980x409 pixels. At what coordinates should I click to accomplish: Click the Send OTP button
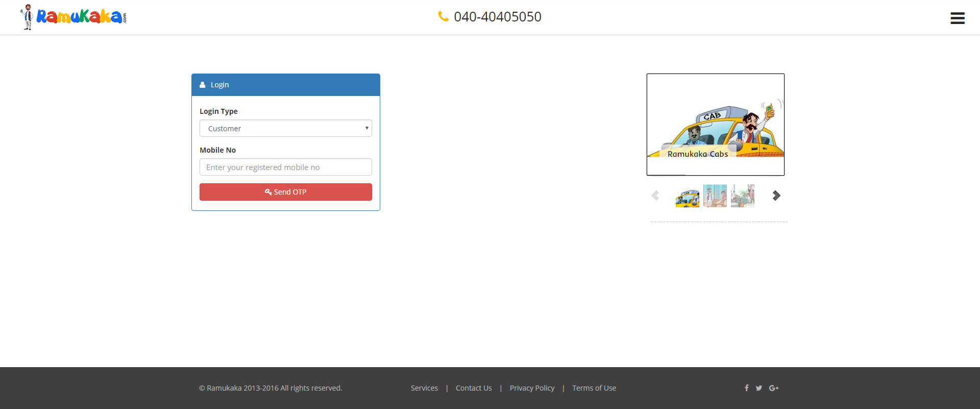coord(286,192)
